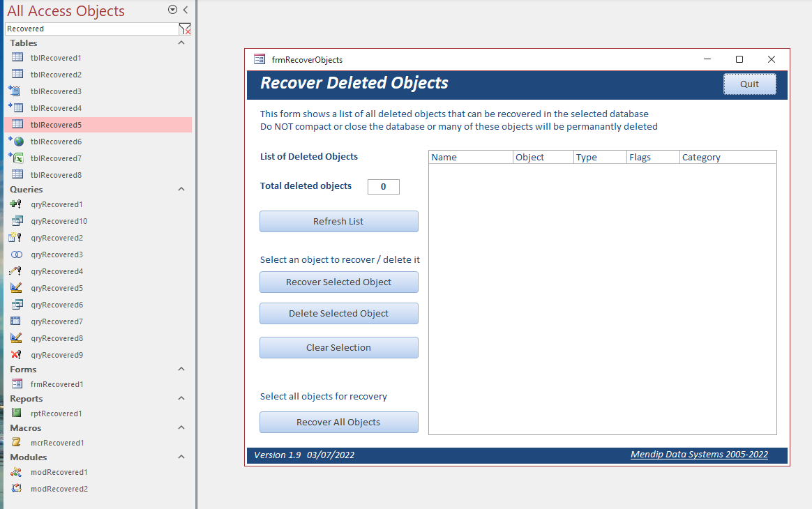Click the qryRecovered10 query icon
812x509 pixels.
[17, 220]
